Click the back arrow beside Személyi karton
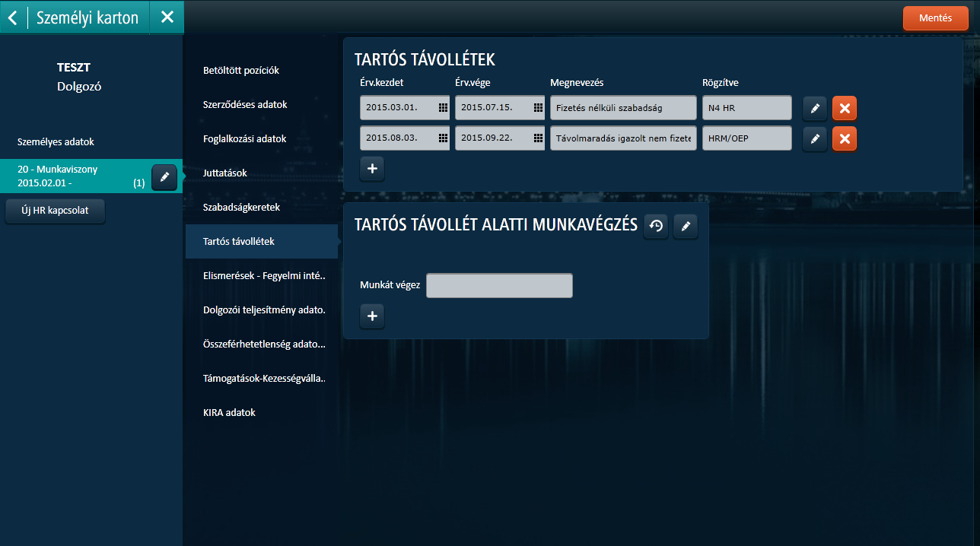Image resolution: width=980 pixels, height=546 pixels. click(x=13, y=17)
